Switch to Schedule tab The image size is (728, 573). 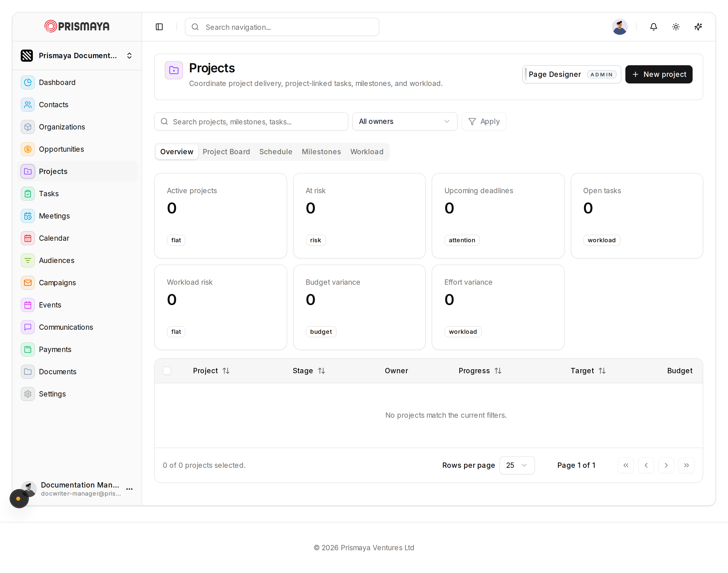click(276, 152)
